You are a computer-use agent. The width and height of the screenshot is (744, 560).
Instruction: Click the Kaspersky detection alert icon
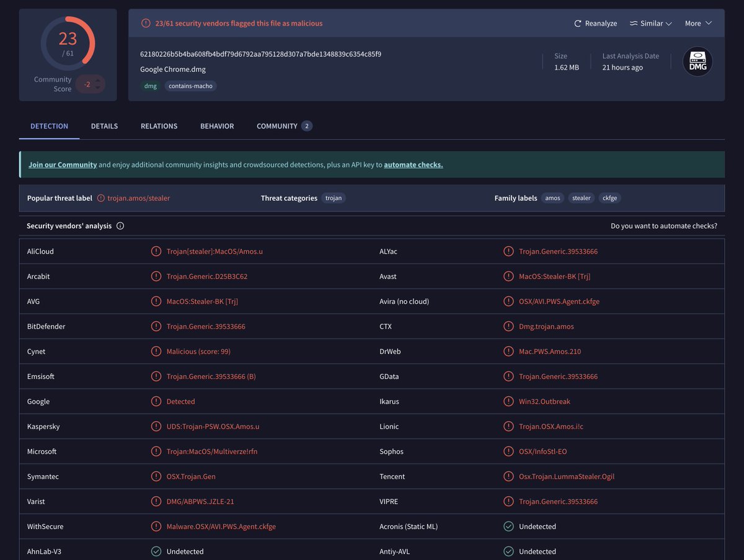coord(156,427)
